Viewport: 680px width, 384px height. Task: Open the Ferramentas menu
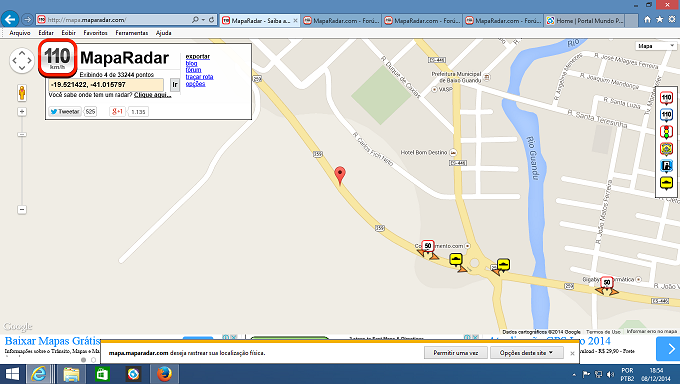coord(132,33)
